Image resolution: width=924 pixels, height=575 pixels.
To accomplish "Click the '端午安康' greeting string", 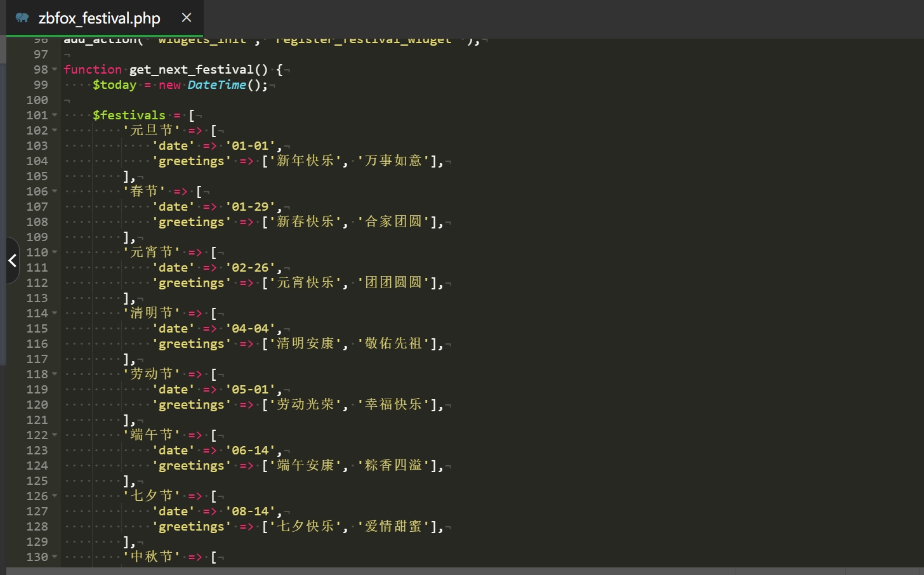I will (x=305, y=465).
